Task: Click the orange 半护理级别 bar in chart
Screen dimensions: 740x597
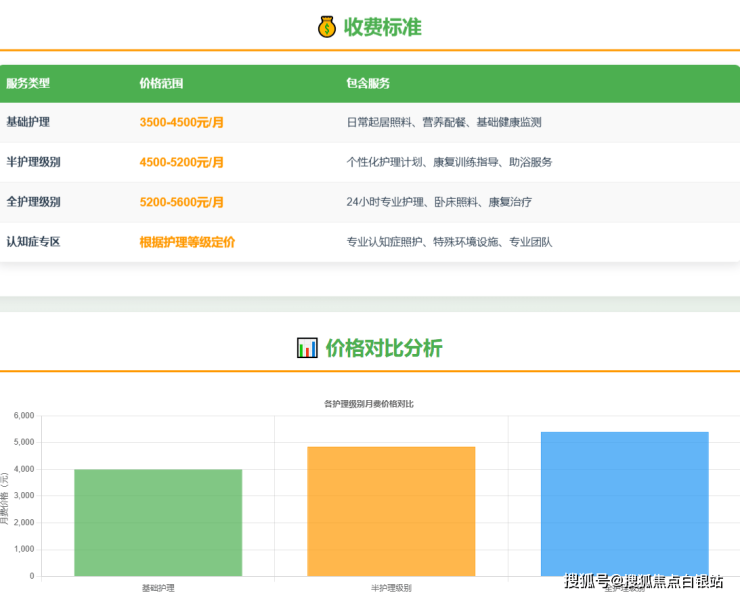Action: pyautogui.click(x=391, y=511)
